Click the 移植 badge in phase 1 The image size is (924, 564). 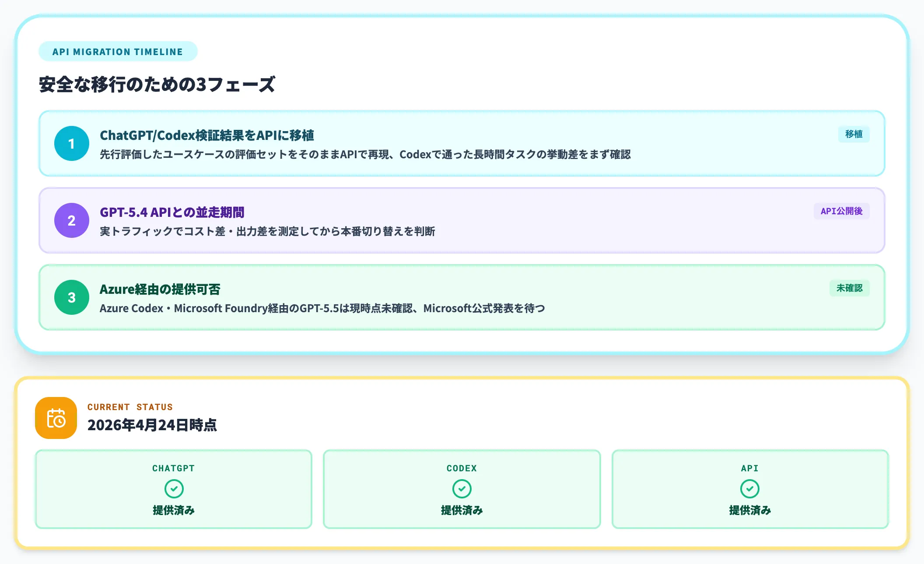(x=854, y=134)
